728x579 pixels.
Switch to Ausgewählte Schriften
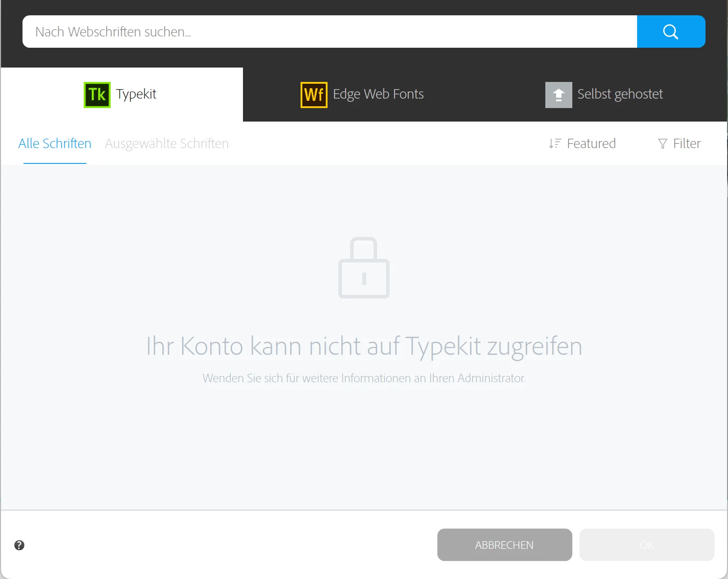point(167,144)
